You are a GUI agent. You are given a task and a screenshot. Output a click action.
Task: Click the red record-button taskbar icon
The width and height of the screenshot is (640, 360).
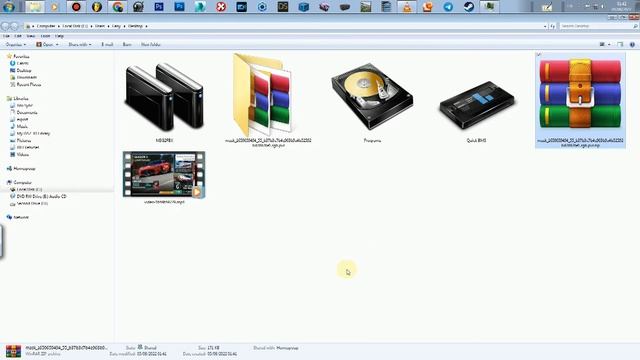click(x=76, y=7)
